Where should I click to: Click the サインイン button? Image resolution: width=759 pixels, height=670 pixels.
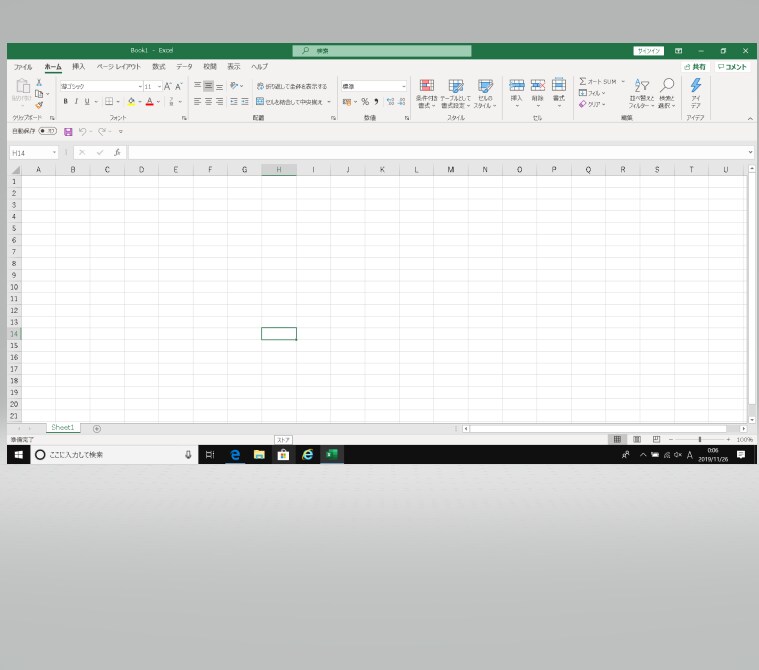[x=649, y=51]
